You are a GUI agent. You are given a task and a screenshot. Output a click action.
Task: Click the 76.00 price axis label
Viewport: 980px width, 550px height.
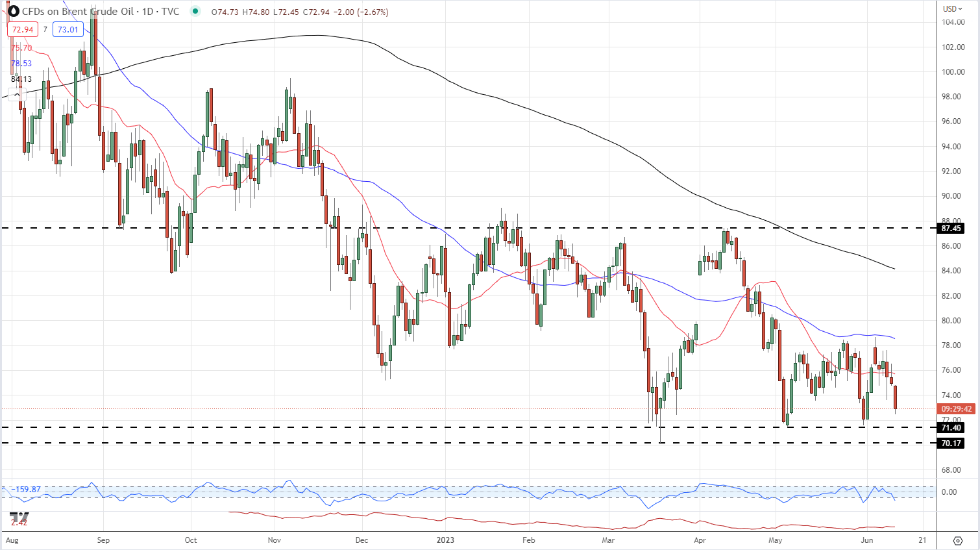(951, 370)
